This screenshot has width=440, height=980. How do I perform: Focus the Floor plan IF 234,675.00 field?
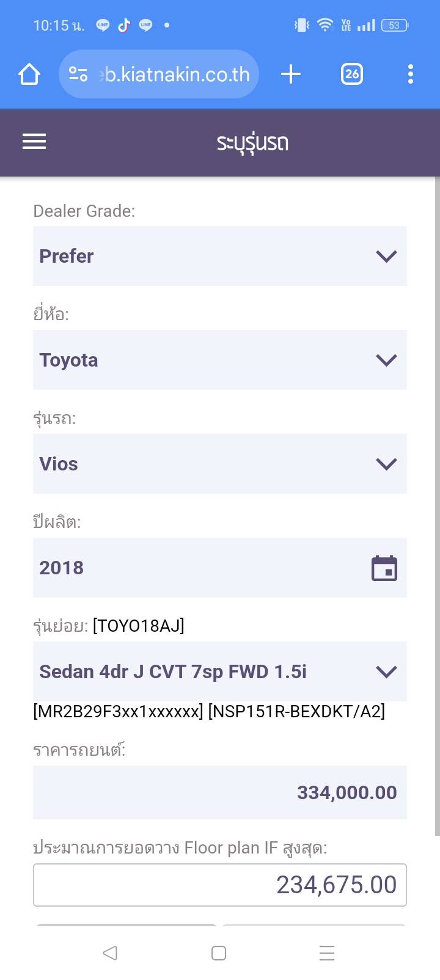(220, 885)
